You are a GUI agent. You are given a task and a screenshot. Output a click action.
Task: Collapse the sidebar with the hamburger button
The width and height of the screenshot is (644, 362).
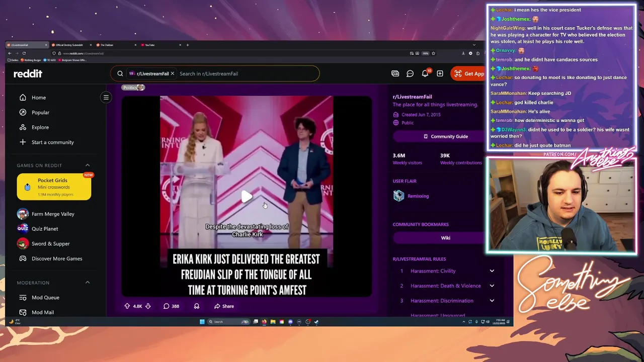(106, 98)
